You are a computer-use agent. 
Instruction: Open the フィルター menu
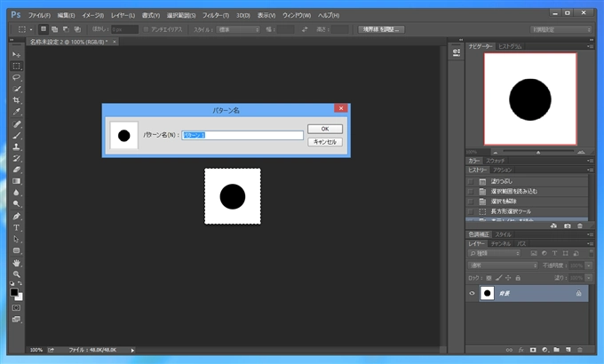click(x=216, y=15)
